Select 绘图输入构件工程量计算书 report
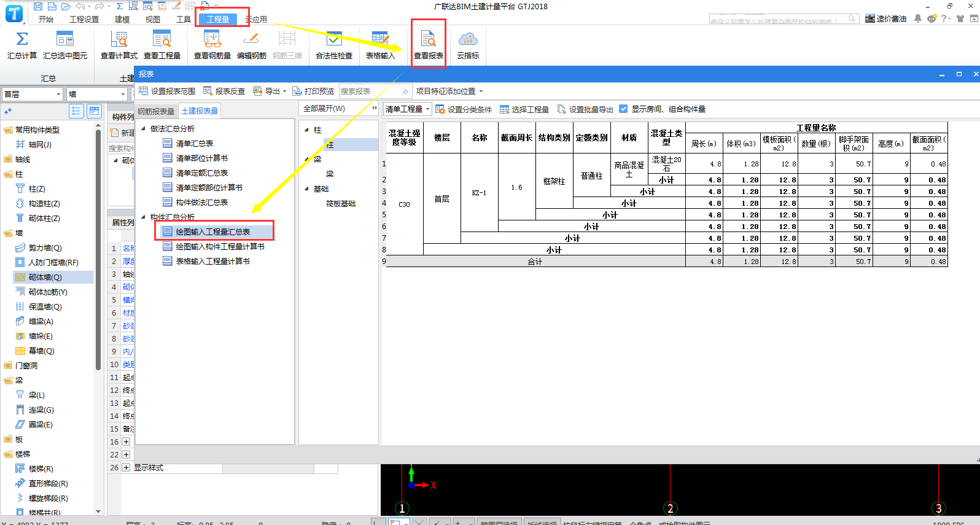 pyautogui.click(x=220, y=246)
